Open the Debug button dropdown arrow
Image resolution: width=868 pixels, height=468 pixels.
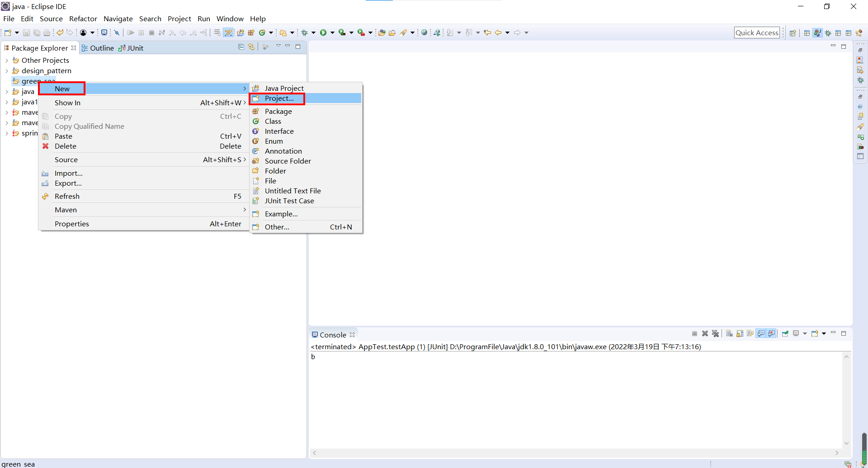click(313, 33)
